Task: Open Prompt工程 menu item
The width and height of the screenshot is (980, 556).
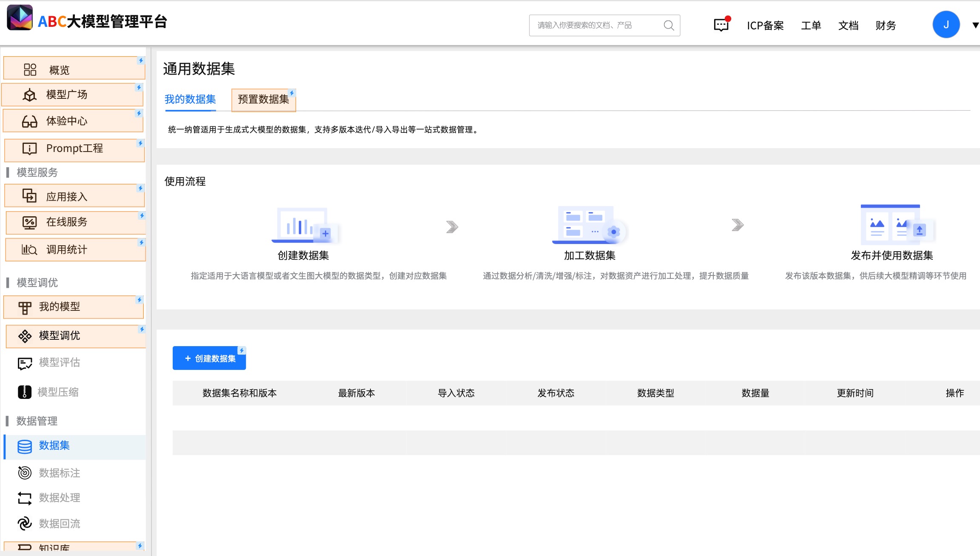Action: [74, 150]
